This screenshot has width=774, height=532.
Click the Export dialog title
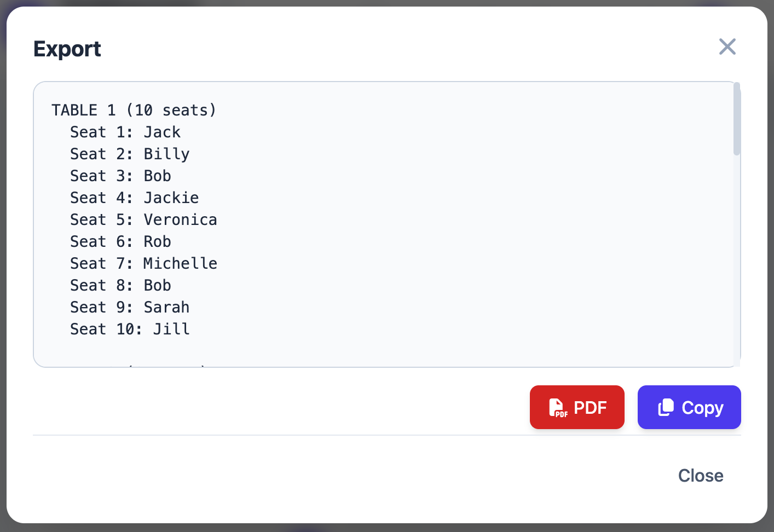pyautogui.click(x=67, y=49)
